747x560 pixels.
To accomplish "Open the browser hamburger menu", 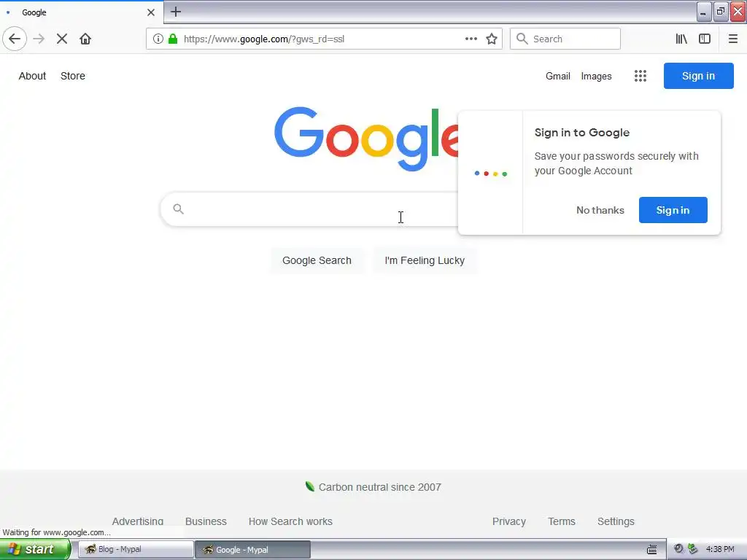I will (733, 39).
